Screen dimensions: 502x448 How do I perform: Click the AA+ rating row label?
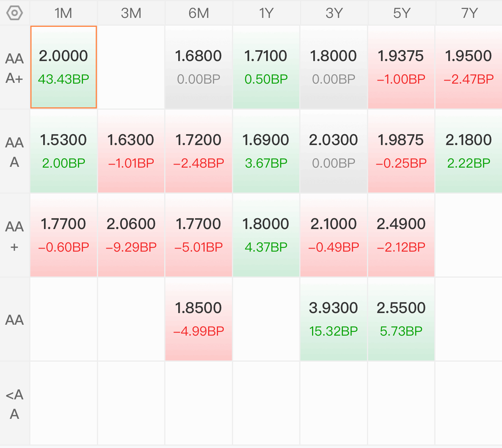click(15, 236)
